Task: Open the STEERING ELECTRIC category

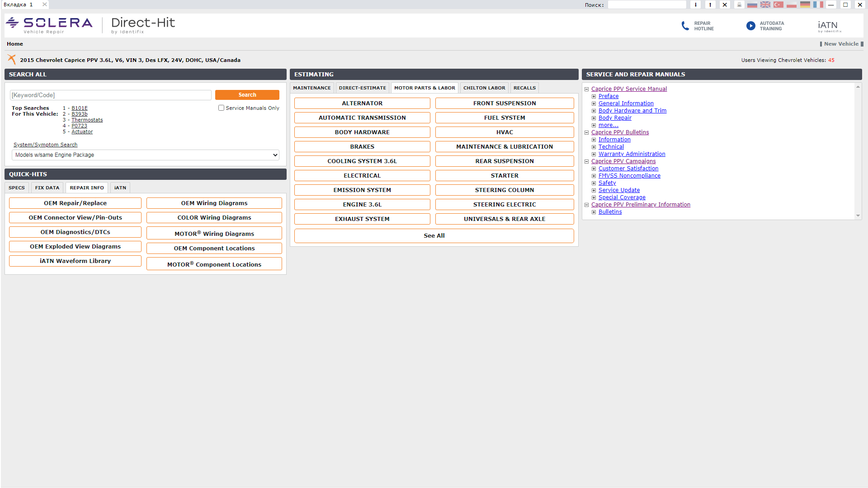Action: [x=505, y=205]
